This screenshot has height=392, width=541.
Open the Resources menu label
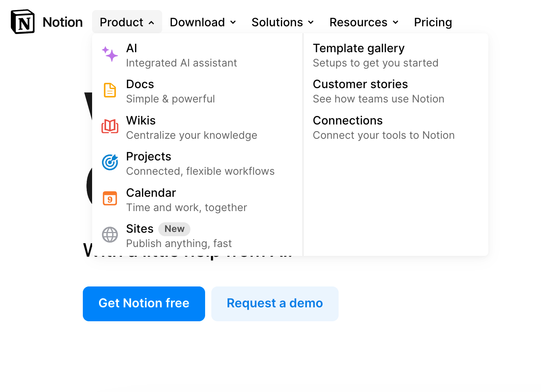pyautogui.click(x=358, y=22)
